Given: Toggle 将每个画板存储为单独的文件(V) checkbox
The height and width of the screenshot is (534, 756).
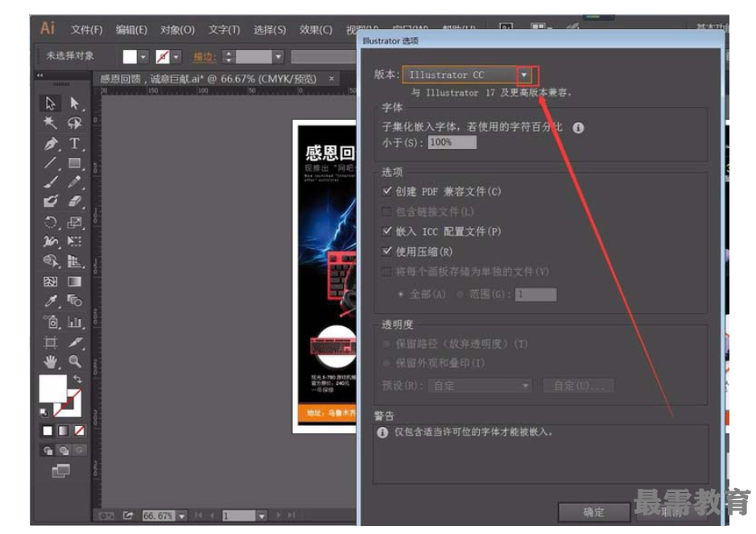Looking at the screenshot, I should pos(386,271).
